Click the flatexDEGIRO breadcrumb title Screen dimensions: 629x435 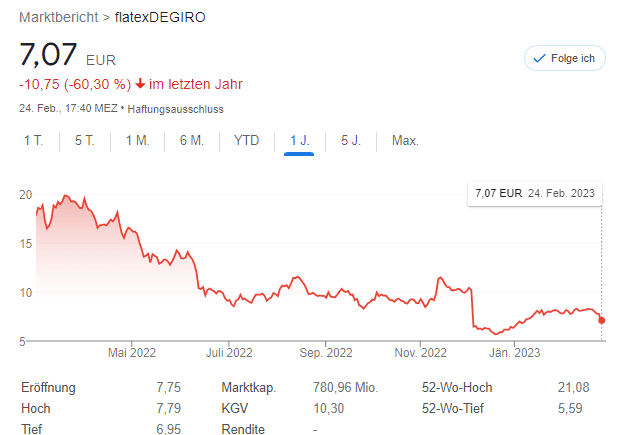[x=164, y=18]
